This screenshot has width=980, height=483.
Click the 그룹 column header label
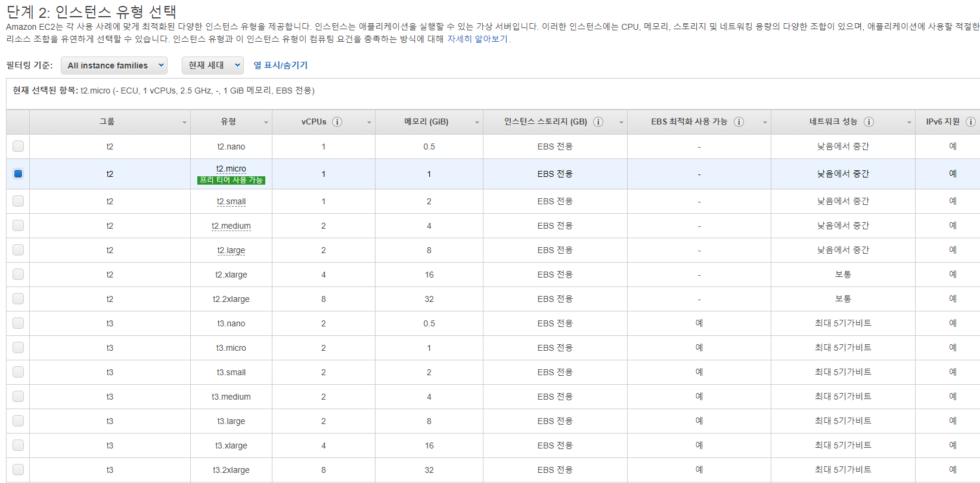point(107,121)
